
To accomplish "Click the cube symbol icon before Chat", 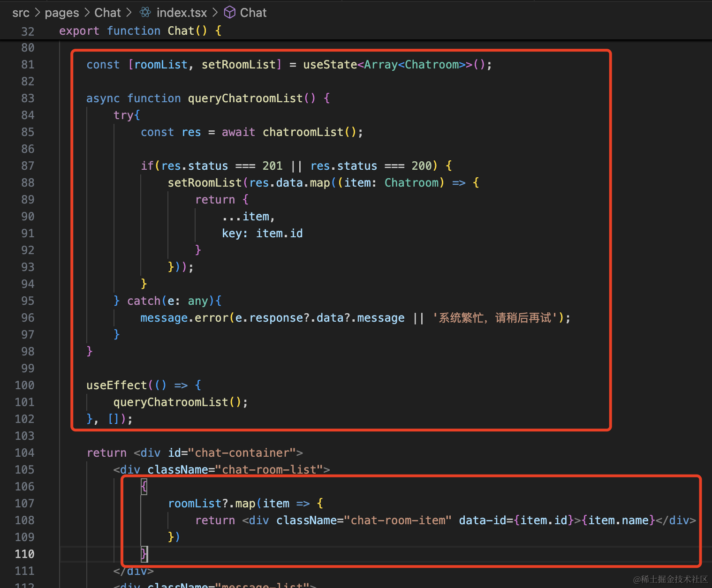I will pos(229,13).
